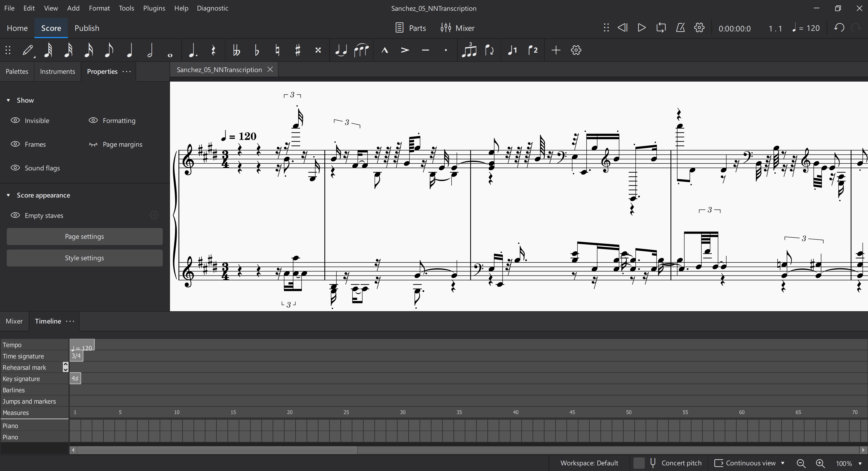868x471 pixels.
Task: Click the sharp accidental icon
Action: tap(297, 50)
